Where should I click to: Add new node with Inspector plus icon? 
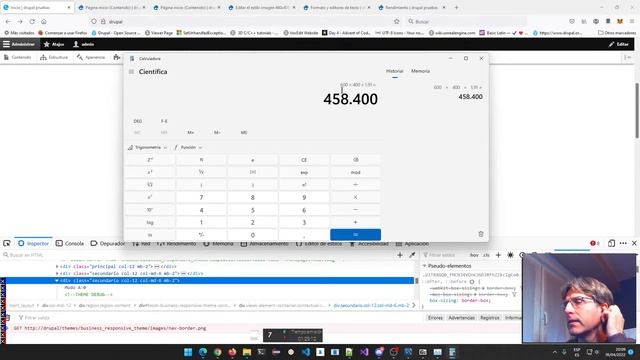400,255
